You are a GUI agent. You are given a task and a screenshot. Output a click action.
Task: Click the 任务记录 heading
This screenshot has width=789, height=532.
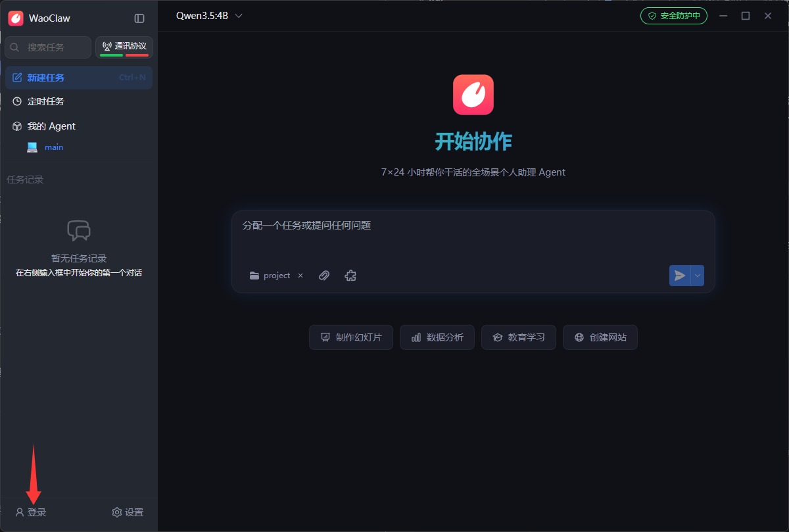(x=25, y=180)
